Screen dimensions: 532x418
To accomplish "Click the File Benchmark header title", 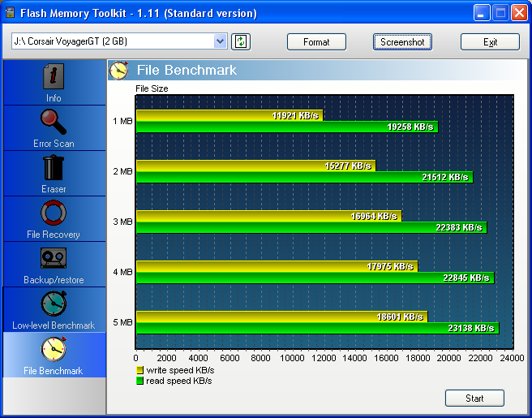I will click(187, 70).
